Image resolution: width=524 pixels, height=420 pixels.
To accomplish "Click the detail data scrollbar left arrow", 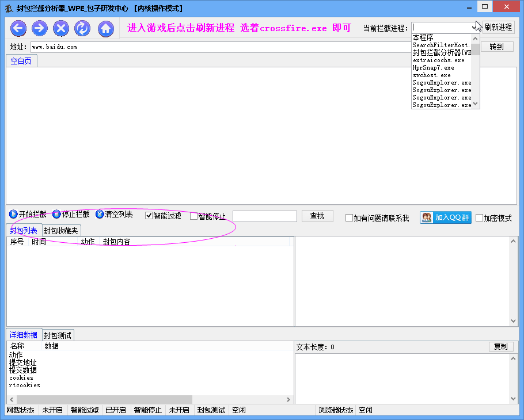I will pyautogui.click(x=12, y=399).
